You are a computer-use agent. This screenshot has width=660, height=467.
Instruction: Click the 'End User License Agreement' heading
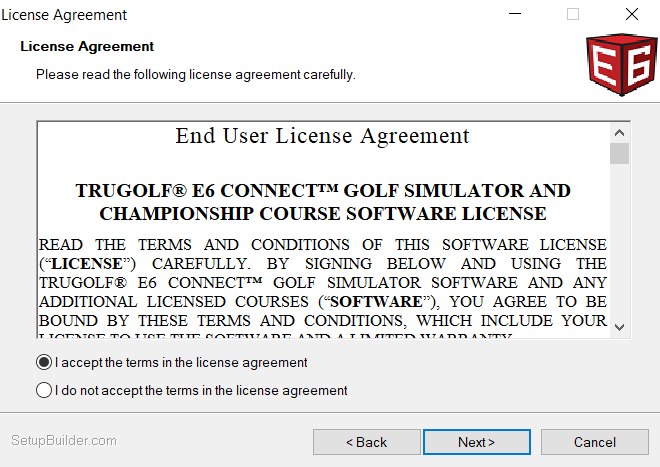coord(322,136)
